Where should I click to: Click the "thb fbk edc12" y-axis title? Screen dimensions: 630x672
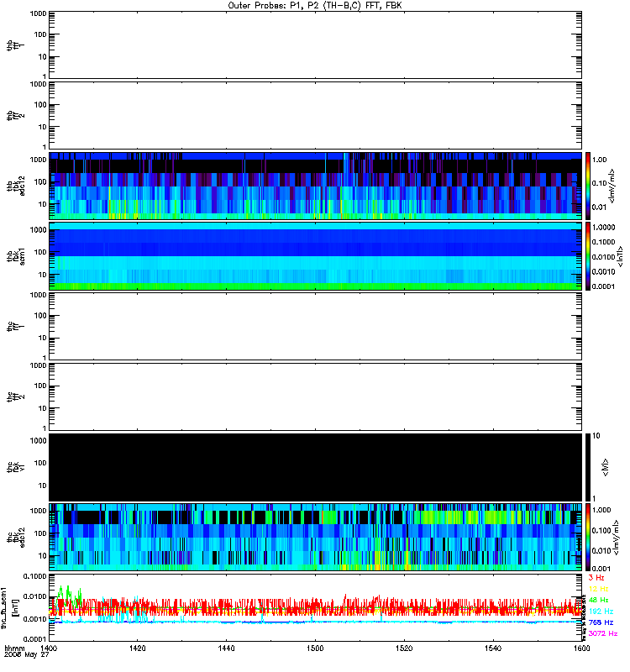point(16,186)
